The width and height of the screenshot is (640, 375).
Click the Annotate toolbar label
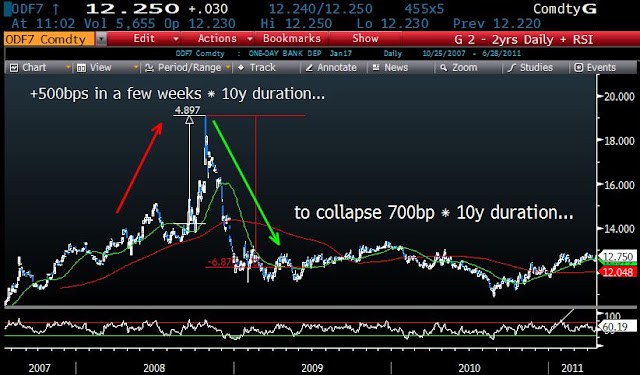pos(337,67)
